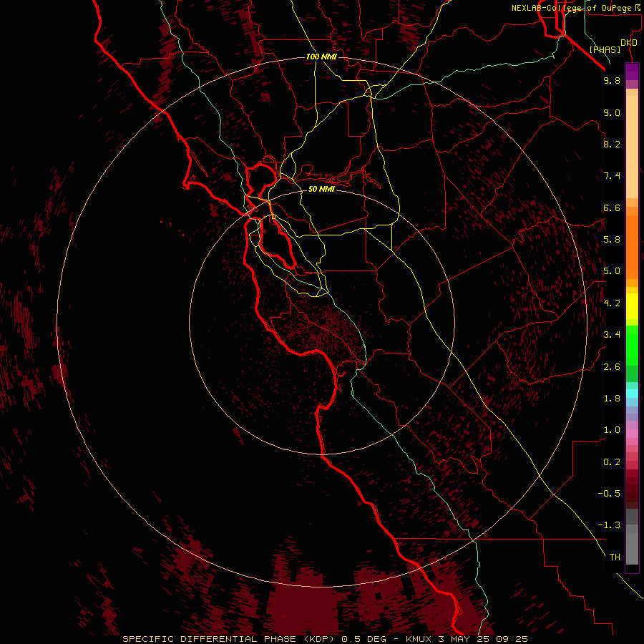Click the 8.2 legend value
Viewport: 644px width, 644px height.
point(612,144)
